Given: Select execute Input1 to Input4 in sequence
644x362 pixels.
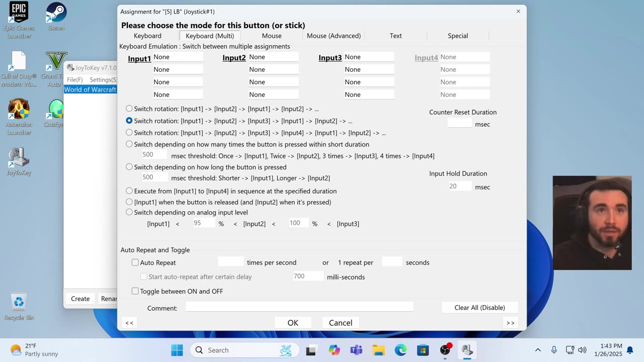Looking at the screenshot, I should pos(129,191).
